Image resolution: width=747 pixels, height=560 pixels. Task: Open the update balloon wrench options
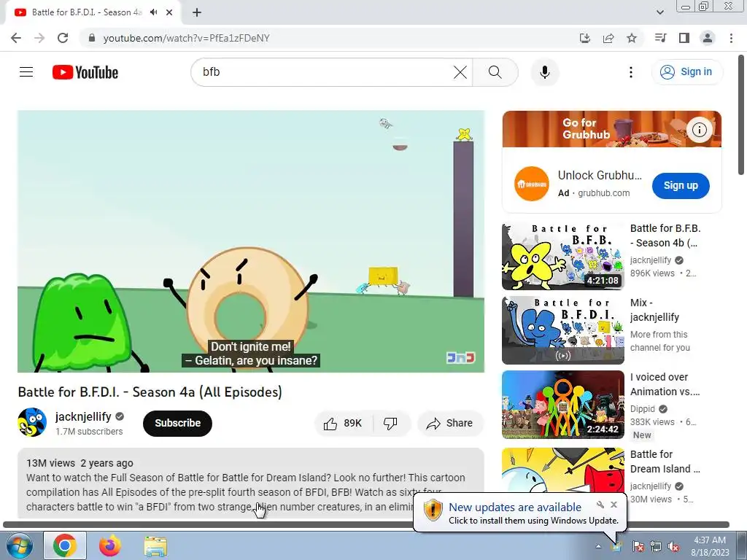600,505
